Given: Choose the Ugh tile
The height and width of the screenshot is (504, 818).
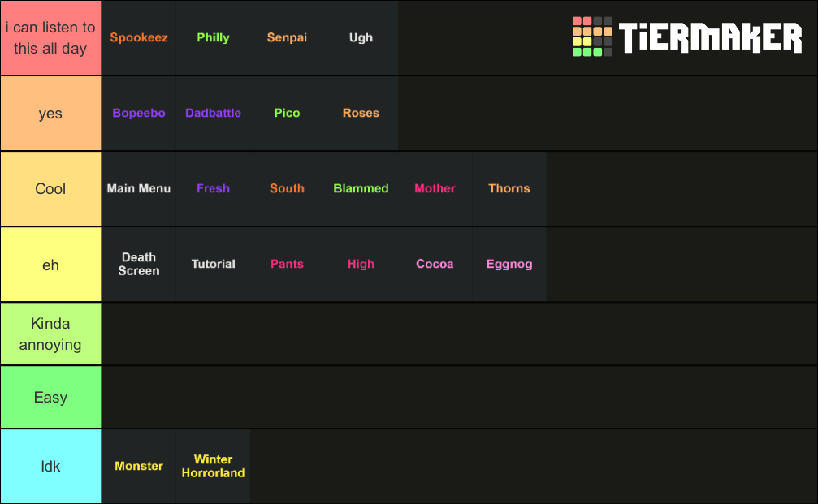Looking at the screenshot, I should click(x=361, y=37).
